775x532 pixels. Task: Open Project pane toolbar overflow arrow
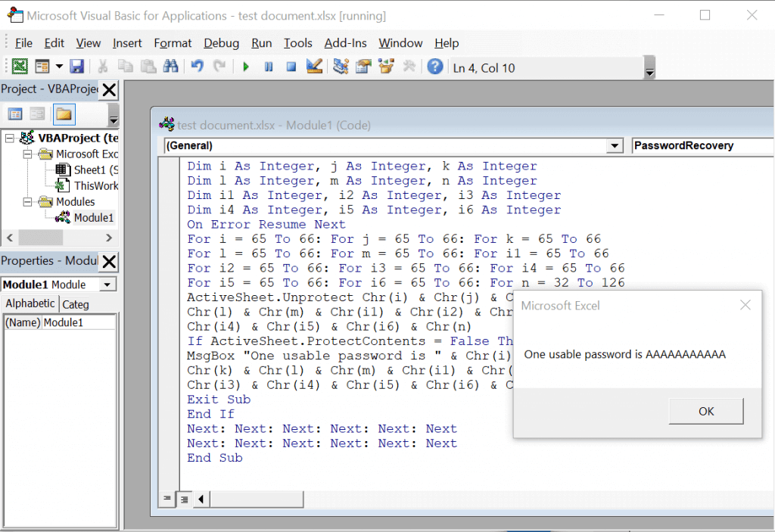(114, 115)
